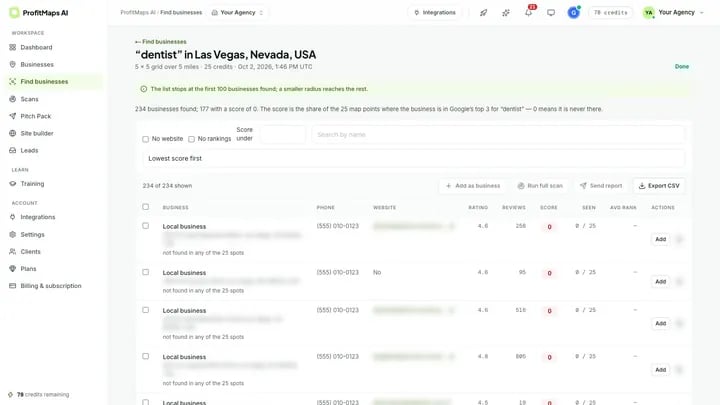Check the row with website 'No'
Screen dimensions: 720x405
click(146, 272)
